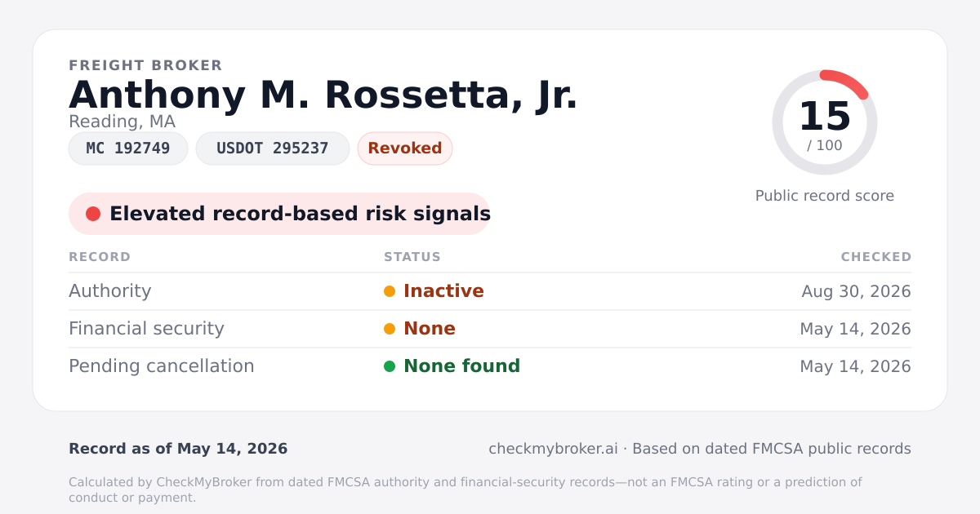Click the STATUS column header
Viewport: 980px width, 514px height.
coord(412,257)
